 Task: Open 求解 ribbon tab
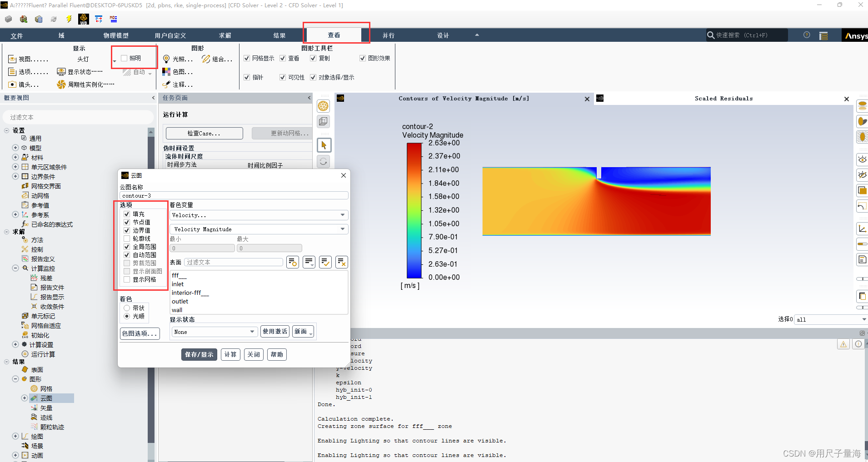pos(225,35)
